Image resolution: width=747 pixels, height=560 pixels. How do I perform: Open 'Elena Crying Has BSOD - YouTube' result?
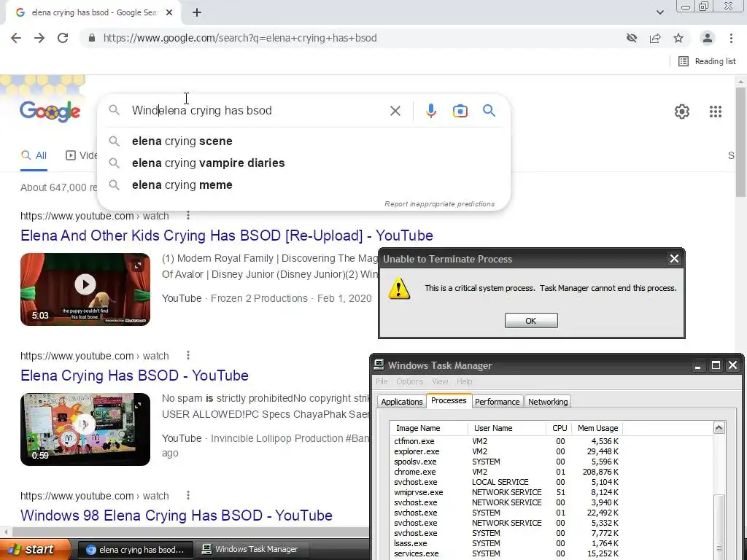point(134,376)
